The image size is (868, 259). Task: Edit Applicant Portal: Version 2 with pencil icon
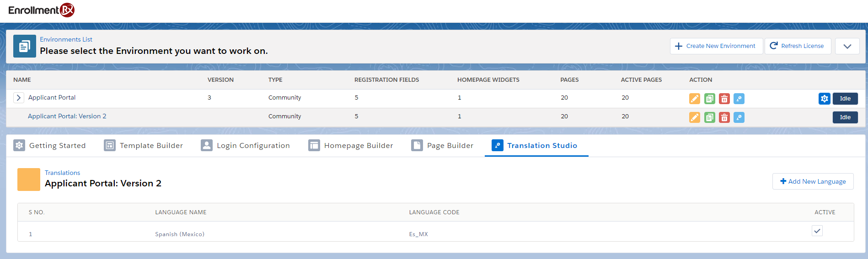pyautogui.click(x=694, y=117)
